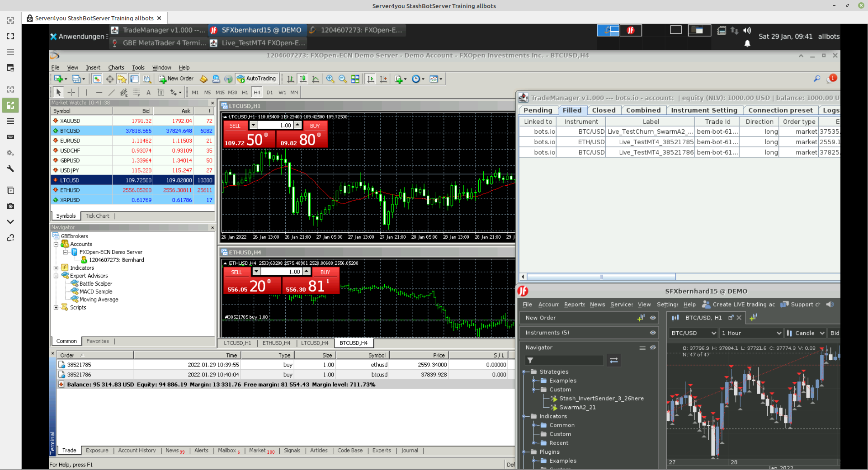
Task: Toggle AutoTrading in the MetaTrader toolbar
Action: point(256,79)
